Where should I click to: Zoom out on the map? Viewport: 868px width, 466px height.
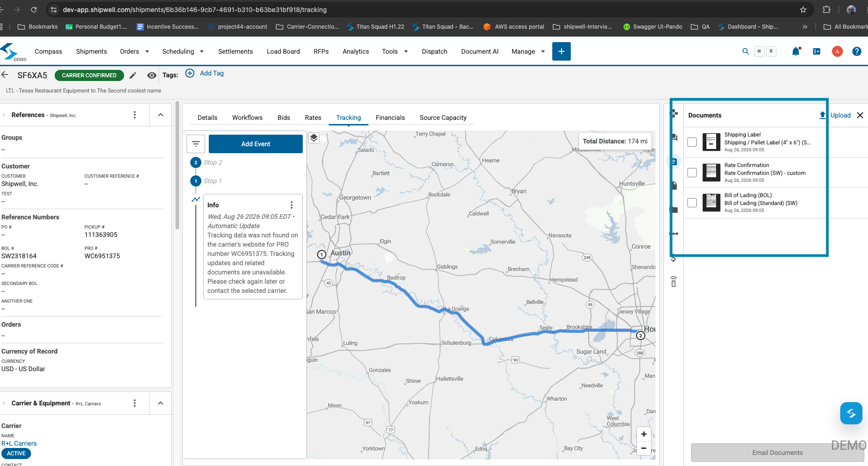point(643,448)
